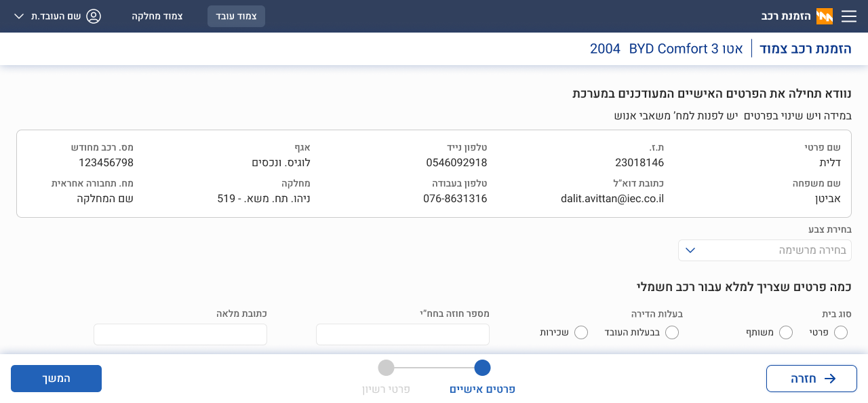
Task: Expand the employee name dropdown chevron
Action: 19,16
